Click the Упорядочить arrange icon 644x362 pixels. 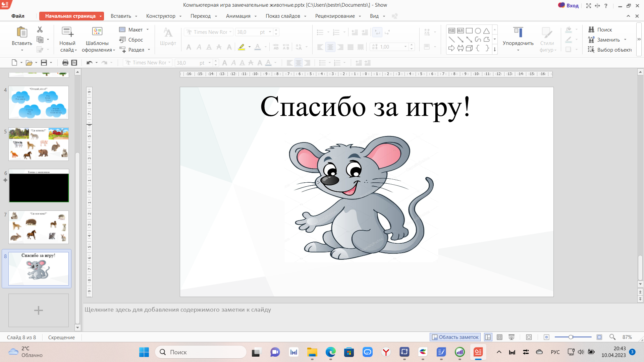[518, 33]
